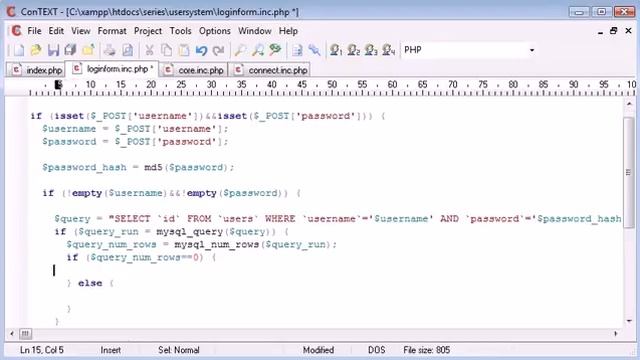Open the Format menu
Image resolution: width=640 pixels, height=360 pixels.
pos(112,31)
